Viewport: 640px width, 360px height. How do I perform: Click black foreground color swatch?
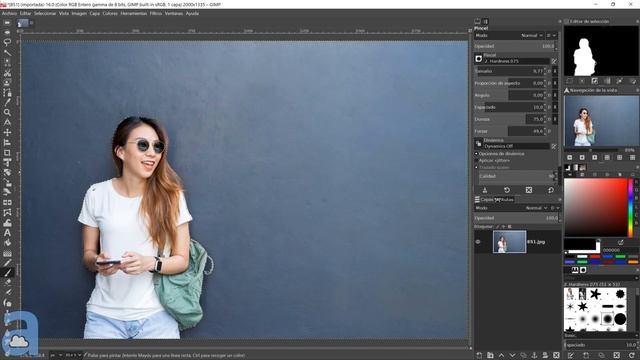580,244
